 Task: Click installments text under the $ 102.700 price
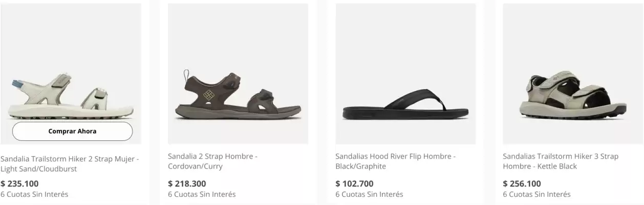pyautogui.click(x=369, y=194)
